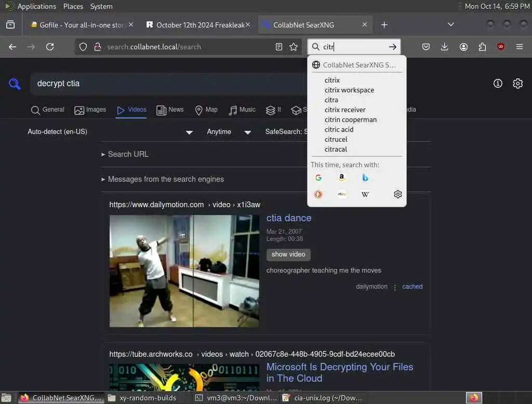
Task: Open the list all tabs chevron
Action: click(450, 24)
